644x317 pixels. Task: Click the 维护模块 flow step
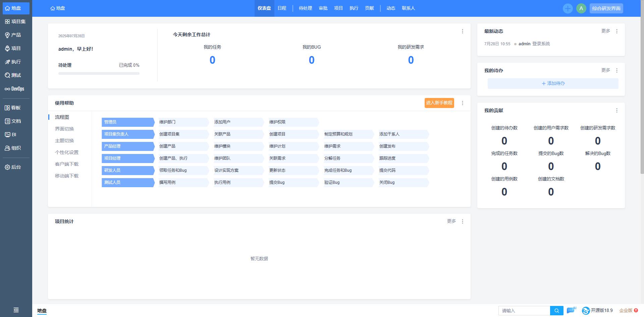tap(238, 146)
